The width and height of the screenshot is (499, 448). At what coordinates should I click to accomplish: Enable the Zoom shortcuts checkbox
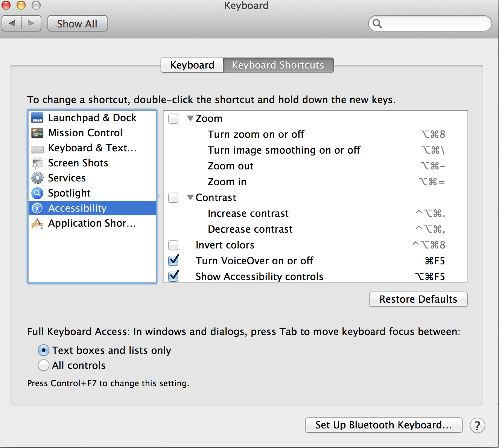[x=173, y=119]
